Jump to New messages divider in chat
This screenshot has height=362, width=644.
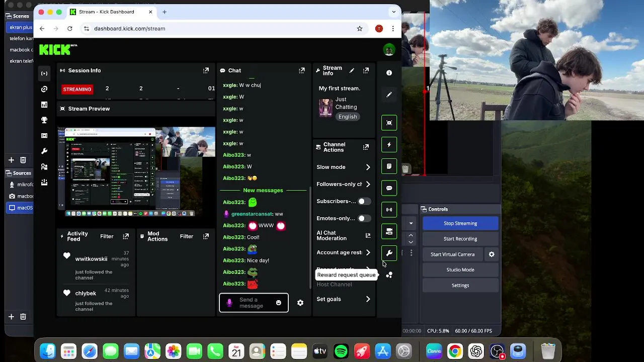pyautogui.click(x=263, y=190)
